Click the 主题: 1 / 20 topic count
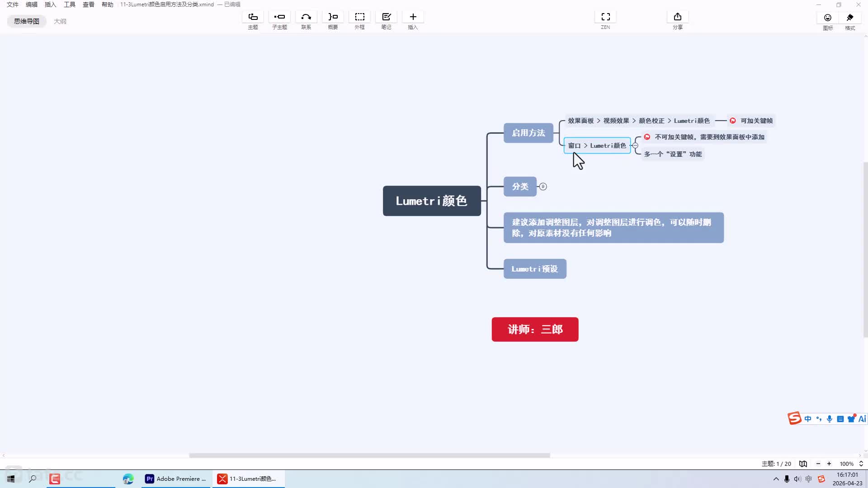 pyautogui.click(x=776, y=464)
